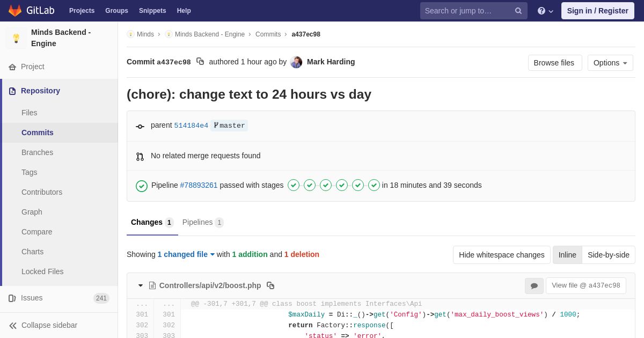Click the GitLab fox logo
This screenshot has width=644, height=338.
pyautogui.click(x=15, y=11)
